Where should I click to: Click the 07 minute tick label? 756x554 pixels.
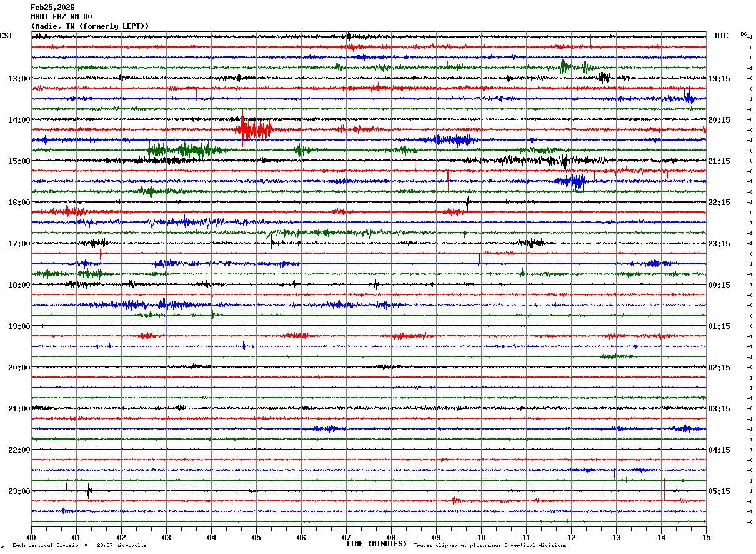click(x=346, y=537)
